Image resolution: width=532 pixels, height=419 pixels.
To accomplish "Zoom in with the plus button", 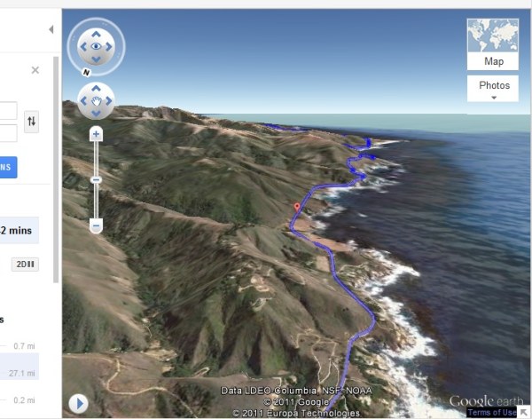I will tap(96, 134).
